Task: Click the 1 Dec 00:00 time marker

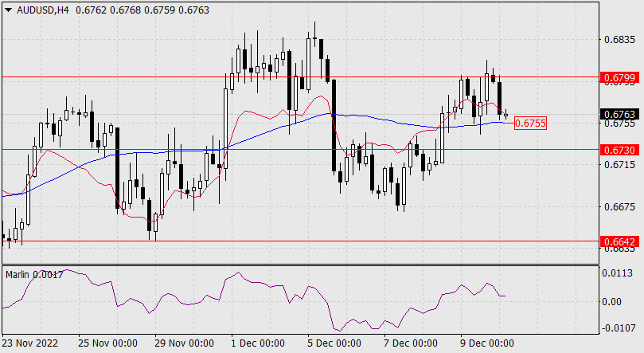Action: pos(257,343)
